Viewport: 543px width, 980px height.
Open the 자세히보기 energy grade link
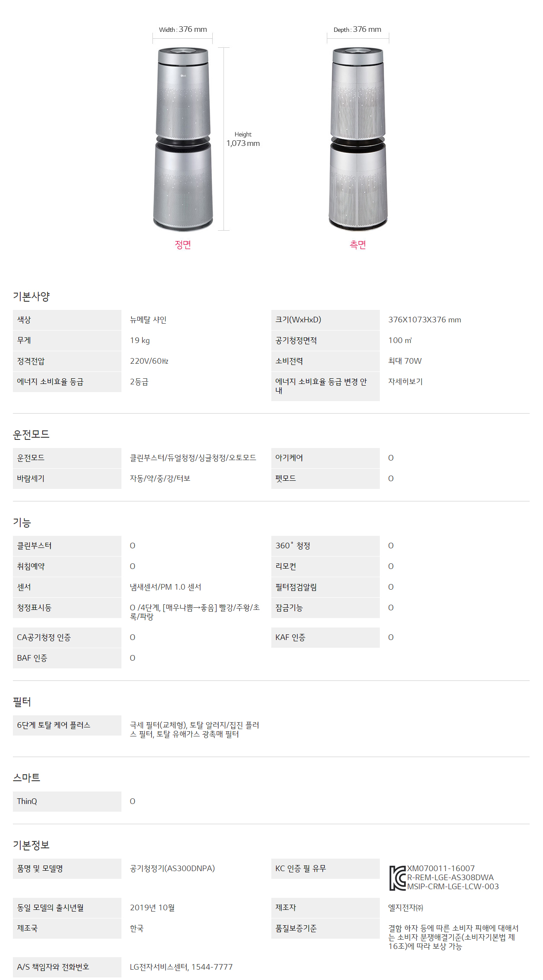(405, 382)
